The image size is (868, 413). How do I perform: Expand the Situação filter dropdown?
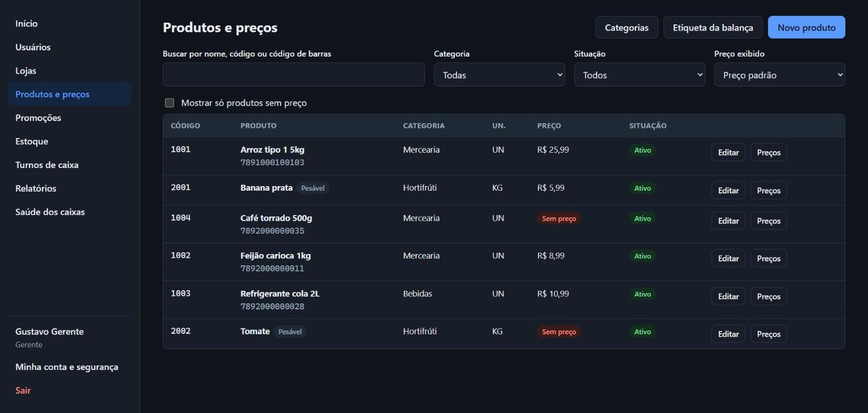[x=640, y=75]
